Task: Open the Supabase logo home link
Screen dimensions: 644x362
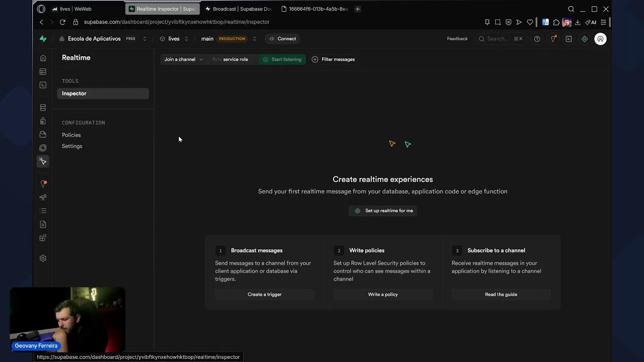Action: point(43,39)
